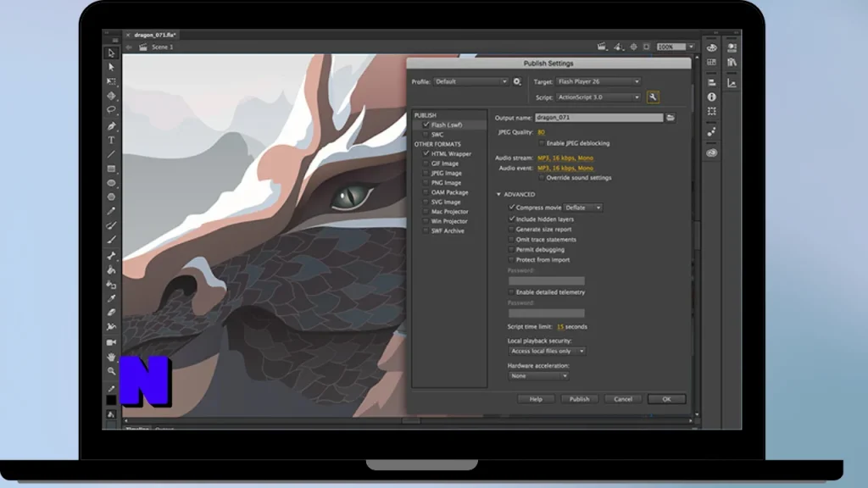Click the JPEG Quality 80 value
Image resolution: width=868 pixels, height=488 pixels.
pos(541,132)
